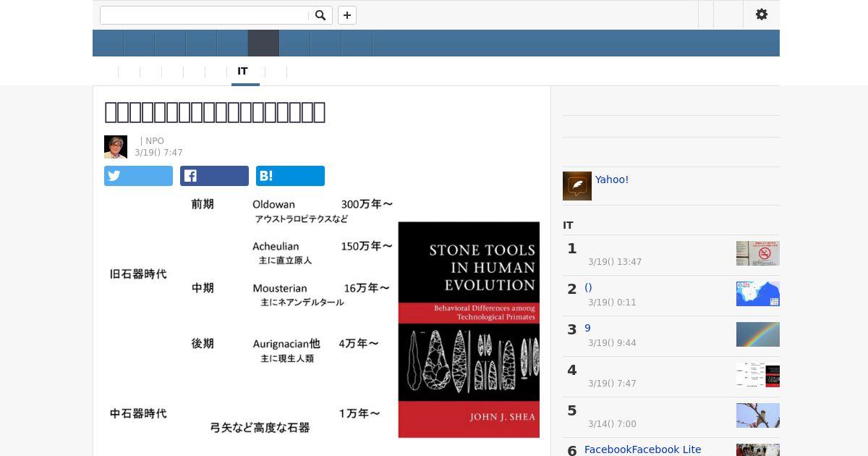Click the article timestamp 3/19() 7:47 under the headline

tap(158, 153)
